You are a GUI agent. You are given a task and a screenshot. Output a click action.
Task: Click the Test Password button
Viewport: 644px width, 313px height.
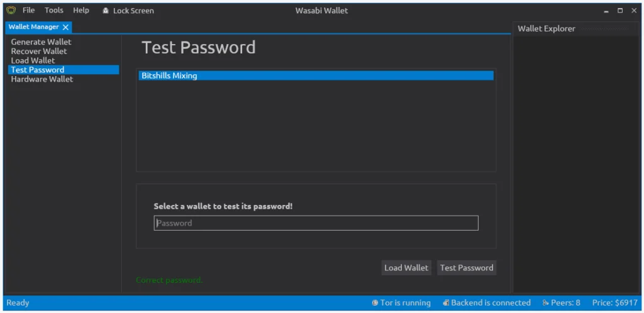467,268
